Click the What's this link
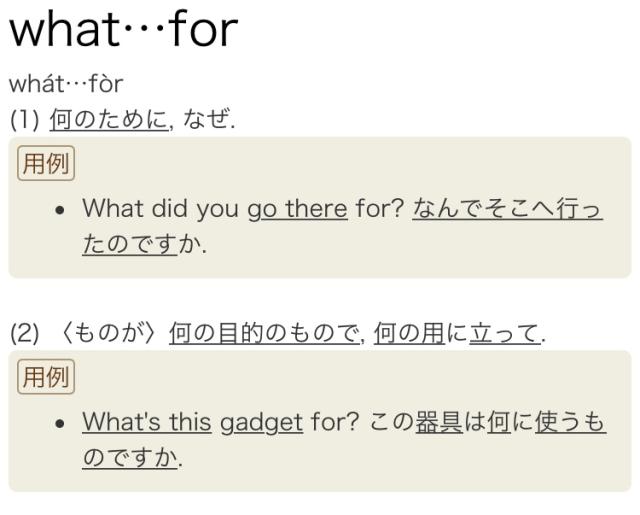Screen dimensions: 640x515 [x=147, y=422]
